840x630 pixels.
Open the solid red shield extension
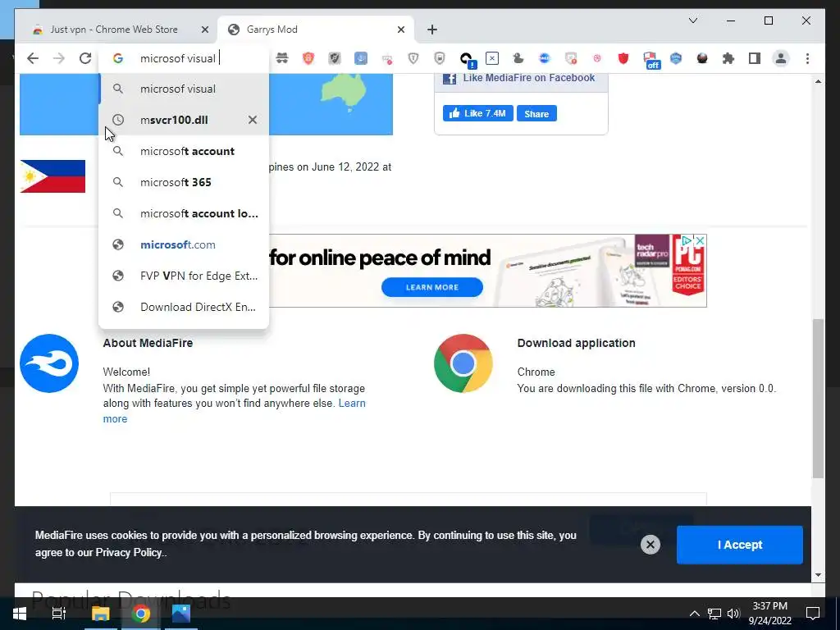coord(623,58)
